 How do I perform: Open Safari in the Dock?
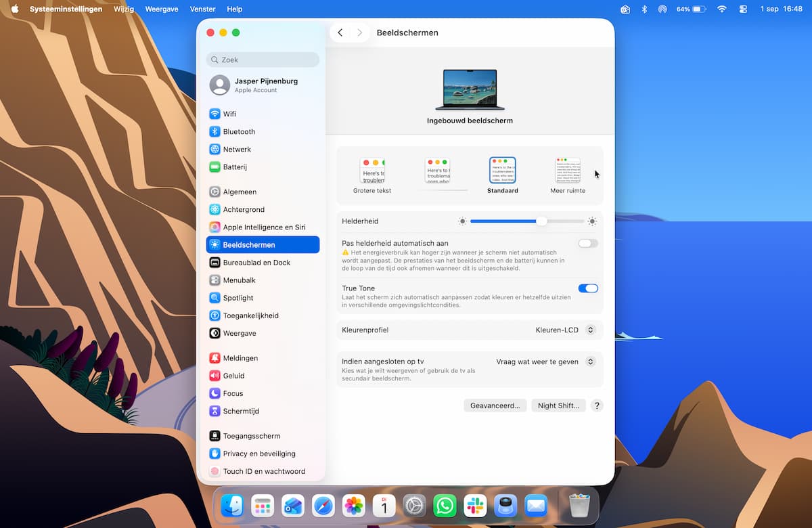[323, 505]
